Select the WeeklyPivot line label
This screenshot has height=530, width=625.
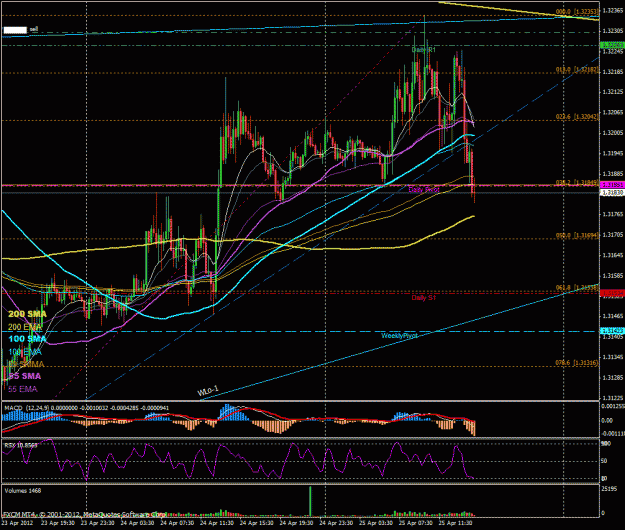coord(399,336)
